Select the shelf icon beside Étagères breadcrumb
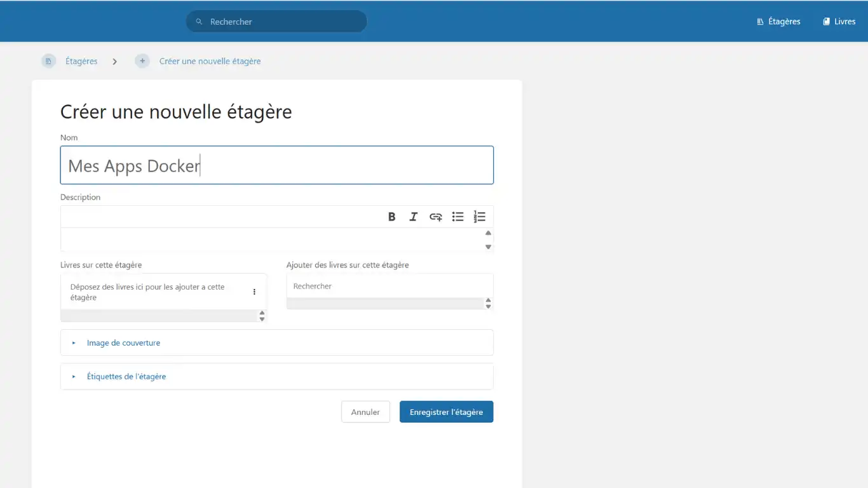 click(49, 60)
